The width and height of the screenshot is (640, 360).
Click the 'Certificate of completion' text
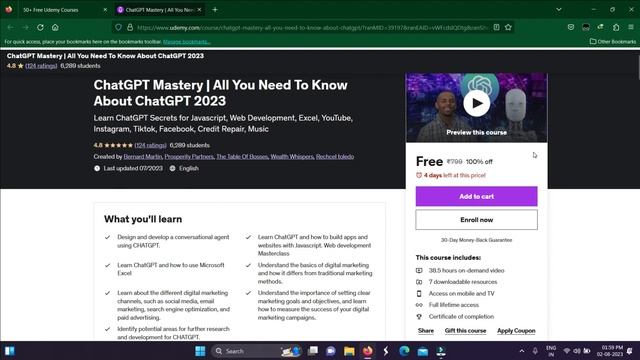(x=461, y=317)
